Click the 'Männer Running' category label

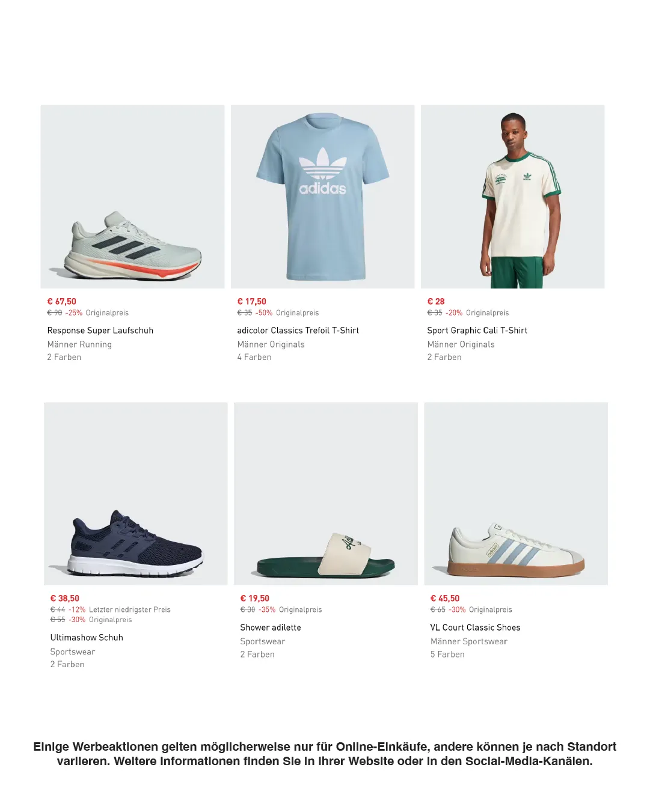click(x=79, y=344)
